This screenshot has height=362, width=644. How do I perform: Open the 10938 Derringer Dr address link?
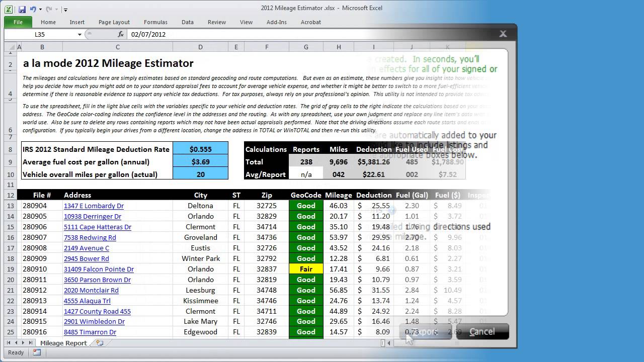click(x=92, y=216)
